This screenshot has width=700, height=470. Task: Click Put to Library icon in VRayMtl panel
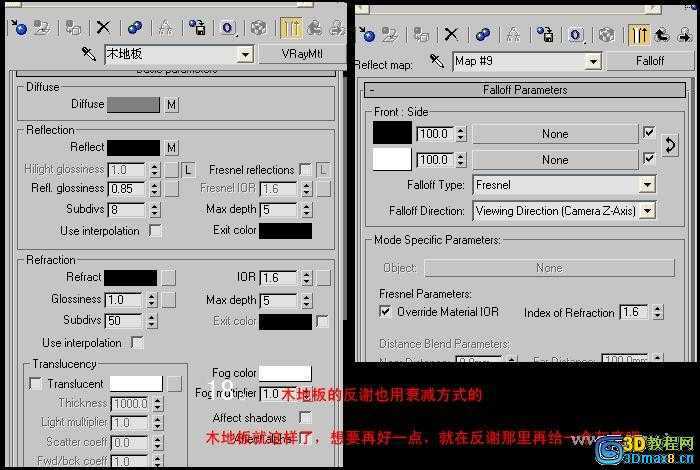click(x=197, y=28)
